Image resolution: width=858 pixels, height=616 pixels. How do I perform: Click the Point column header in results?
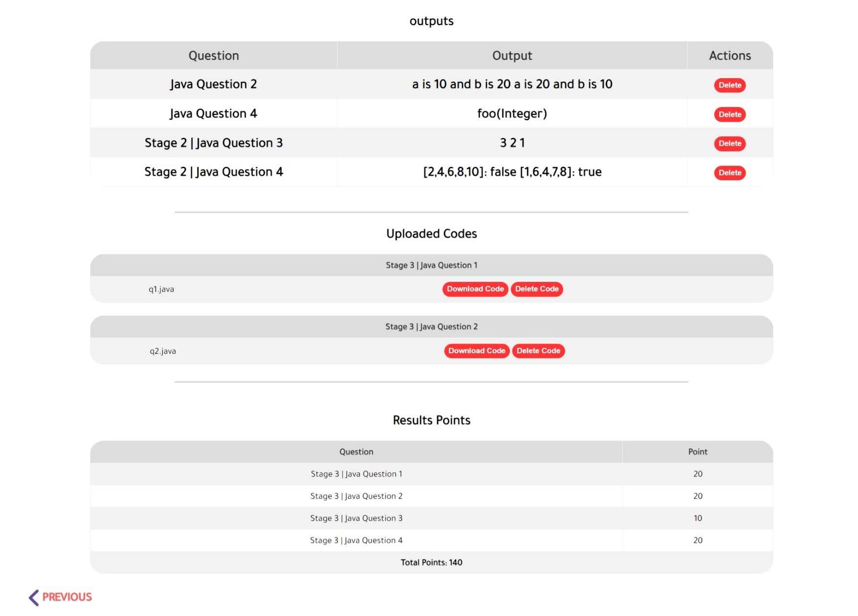[x=697, y=452]
